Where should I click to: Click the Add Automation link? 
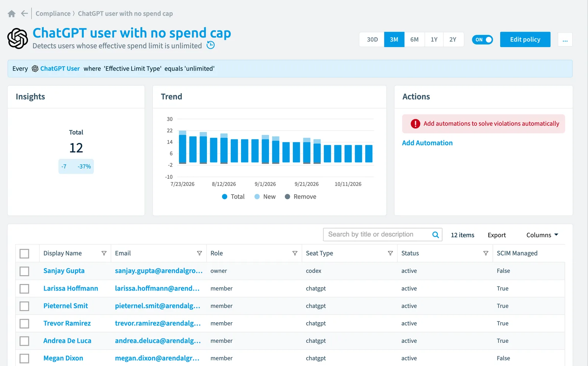tap(427, 143)
